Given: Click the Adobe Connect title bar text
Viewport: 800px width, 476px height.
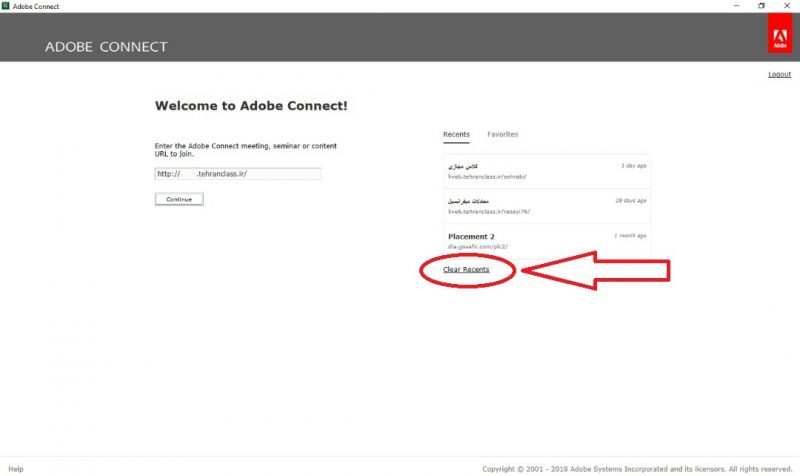Looking at the screenshot, I should pyautogui.click(x=36, y=6).
